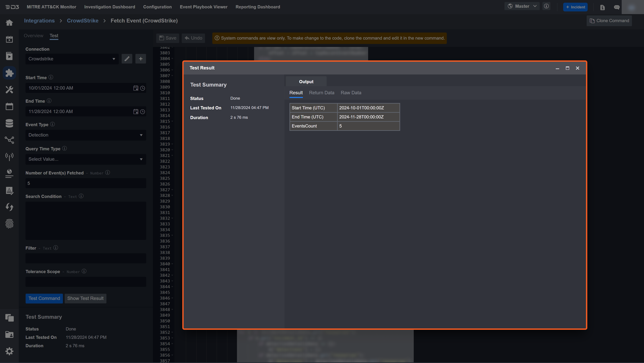Click the tools wrench sidebar icon
The width and height of the screenshot is (644, 363).
point(9,90)
